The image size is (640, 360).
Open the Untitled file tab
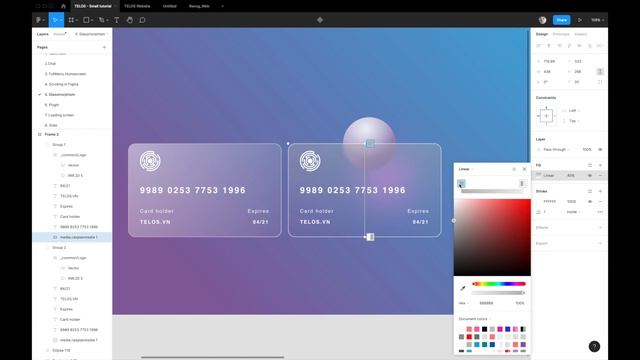click(169, 6)
